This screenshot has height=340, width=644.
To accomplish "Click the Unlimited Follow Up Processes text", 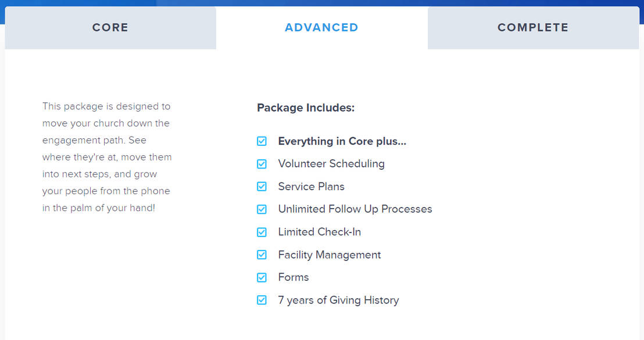I will (355, 209).
